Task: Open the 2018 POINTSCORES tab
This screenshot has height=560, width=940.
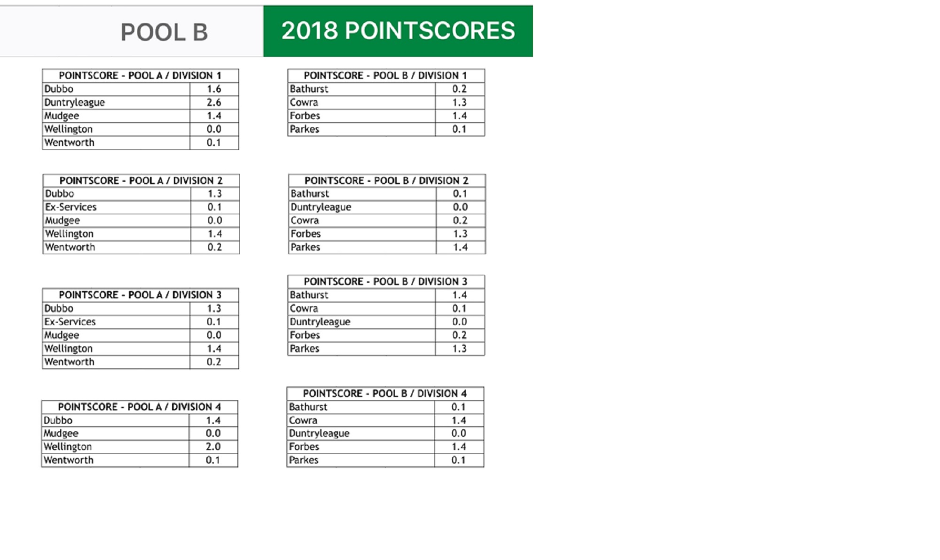Action: click(x=398, y=31)
